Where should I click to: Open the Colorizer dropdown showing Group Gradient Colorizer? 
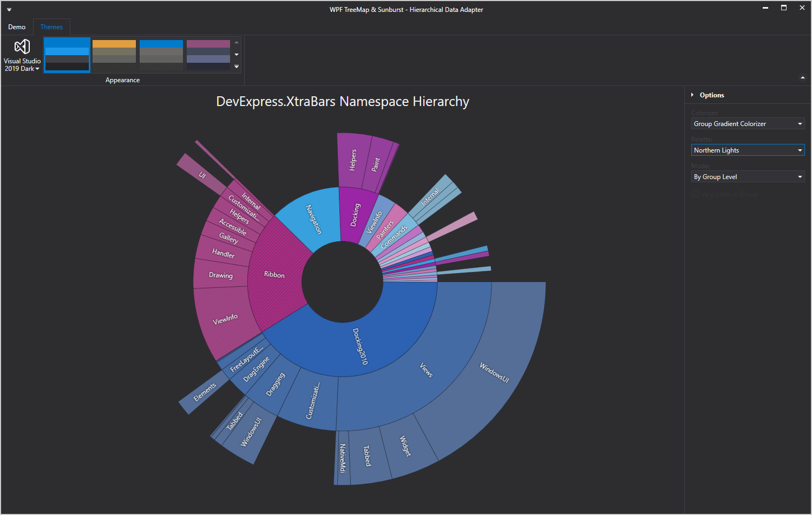coord(800,123)
